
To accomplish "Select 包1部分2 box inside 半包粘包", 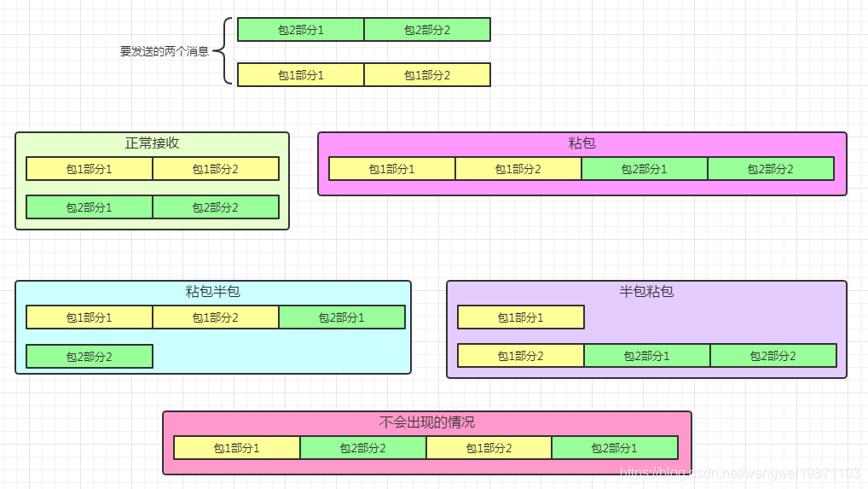I will (x=521, y=356).
